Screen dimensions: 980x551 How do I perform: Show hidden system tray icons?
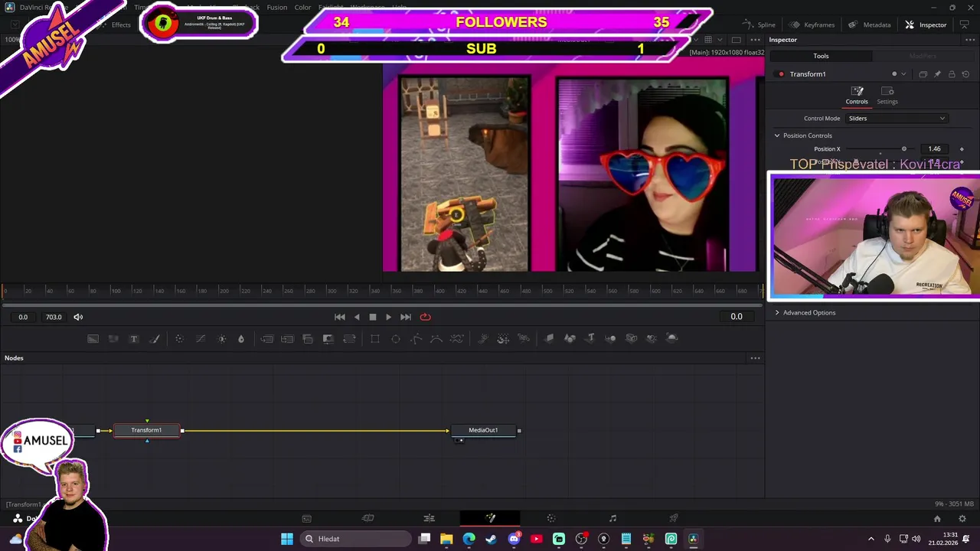871,539
